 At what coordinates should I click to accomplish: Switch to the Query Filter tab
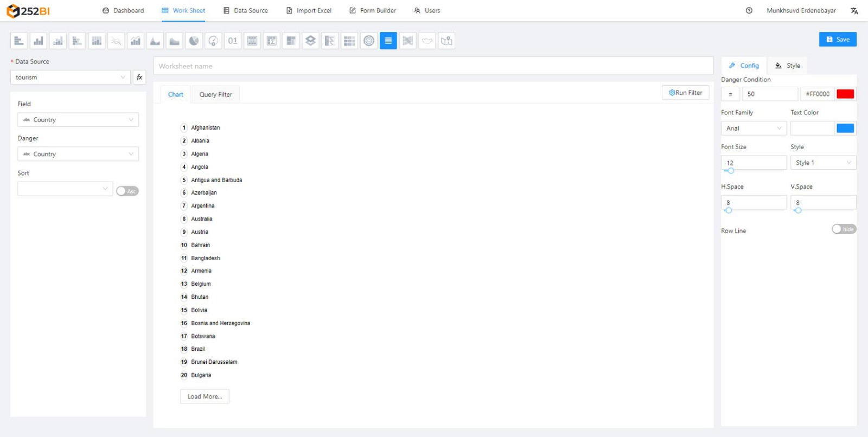(215, 94)
